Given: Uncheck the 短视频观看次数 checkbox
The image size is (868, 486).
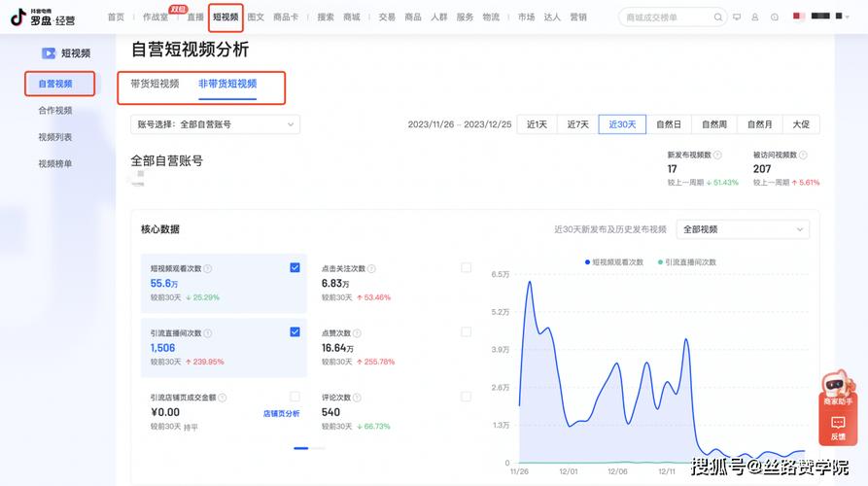Looking at the screenshot, I should 295,267.
